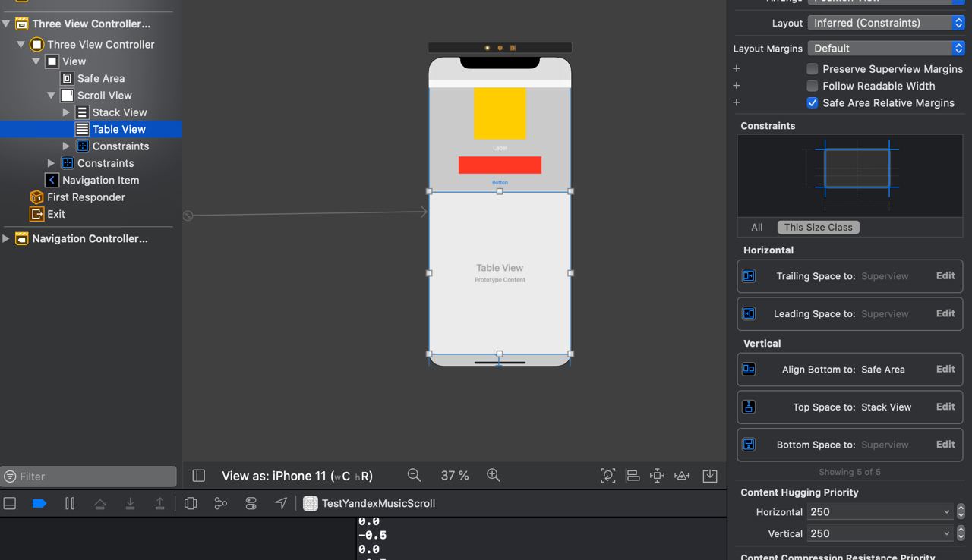Toggle the document outline sidebar icon
Viewport: 972px width, 560px height.
(199, 476)
